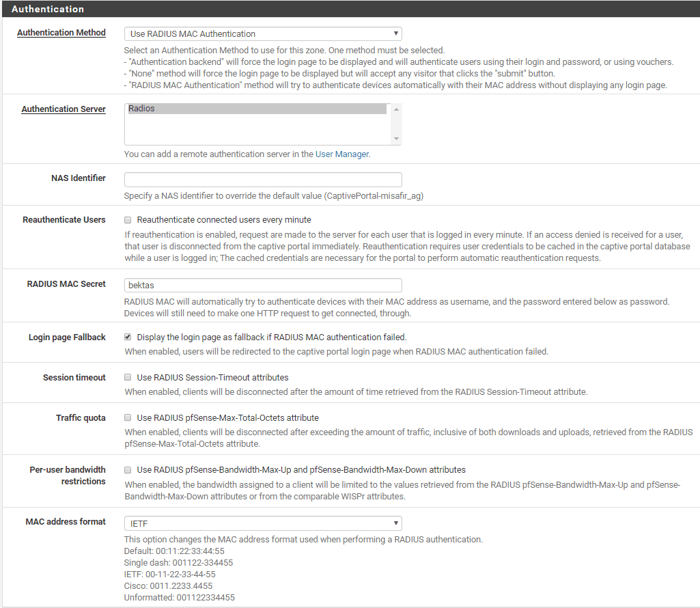700x608 pixels.
Task: Enable Use RADIUS Session-Timeout attributes checkbox
Action: (x=128, y=377)
